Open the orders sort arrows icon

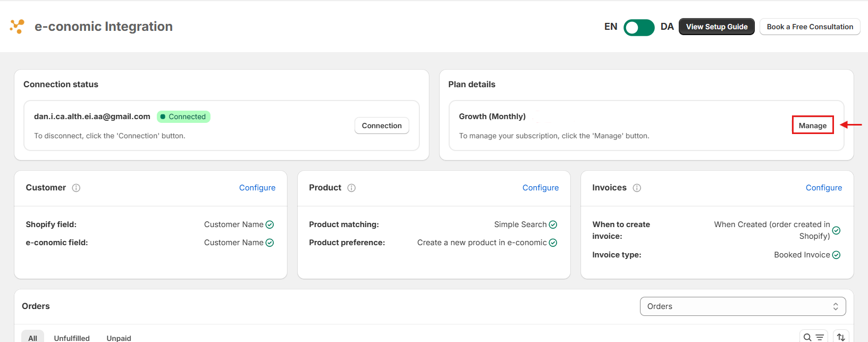point(841,337)
